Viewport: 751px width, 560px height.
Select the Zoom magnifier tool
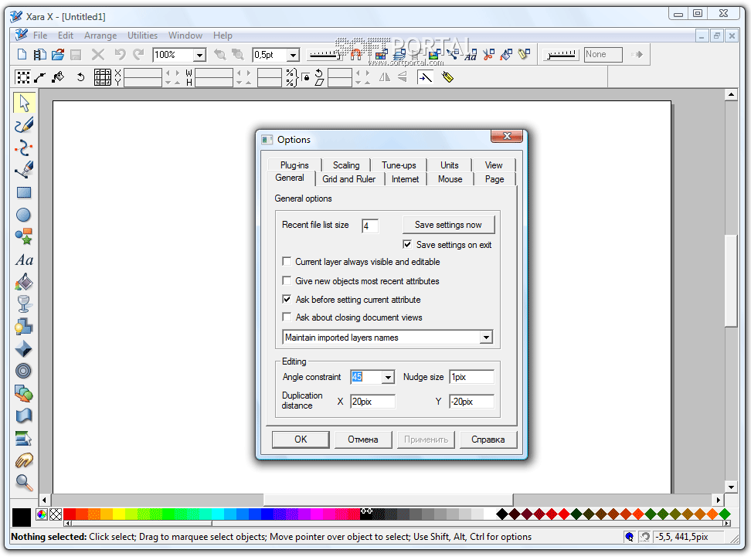click(23, 483)
